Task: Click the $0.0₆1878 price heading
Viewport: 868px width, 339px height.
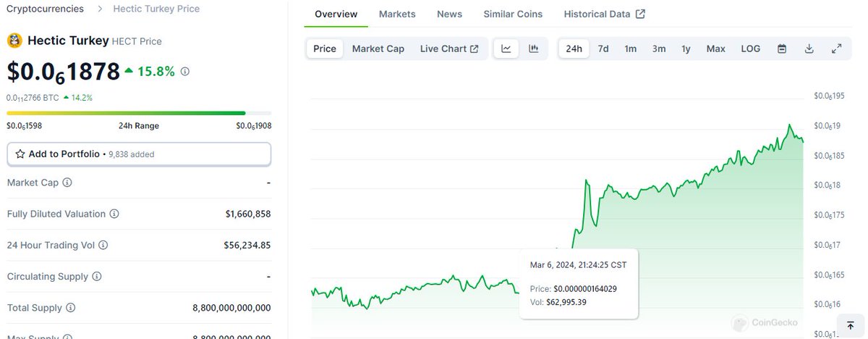Action: [64, 72]
